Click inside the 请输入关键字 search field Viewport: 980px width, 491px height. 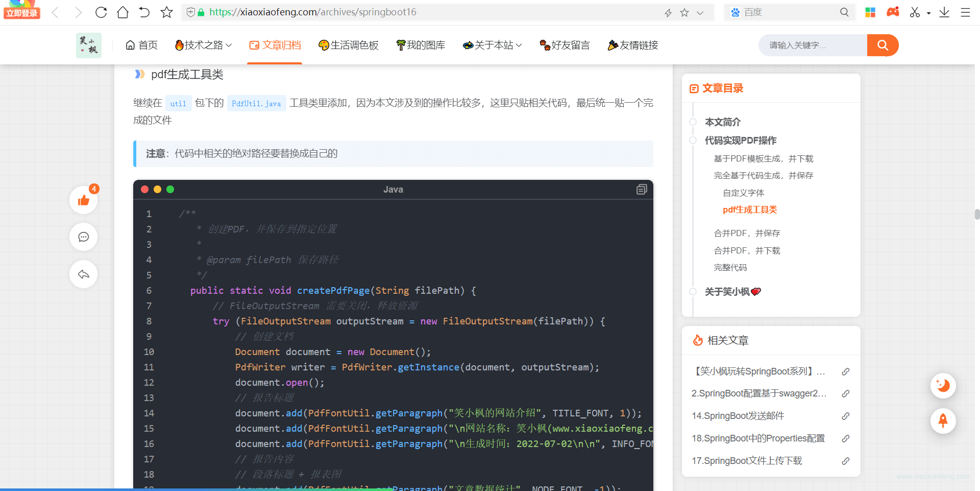tap(812, 45)
